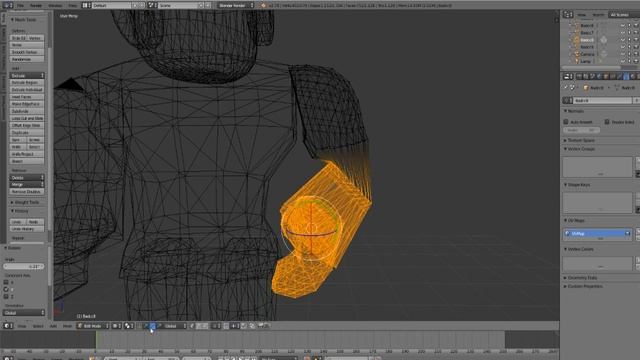Open the Render Layers properties tab icon

pos(586,76)
